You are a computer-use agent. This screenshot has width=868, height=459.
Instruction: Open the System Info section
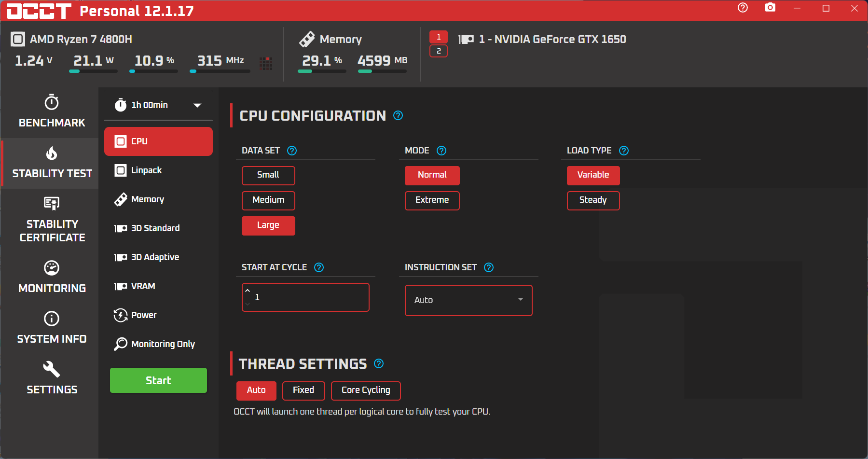(52, 328)
